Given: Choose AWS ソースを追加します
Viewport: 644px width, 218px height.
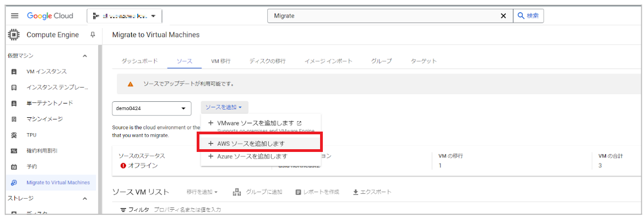Looking at the screenshot, I should 261,144.
